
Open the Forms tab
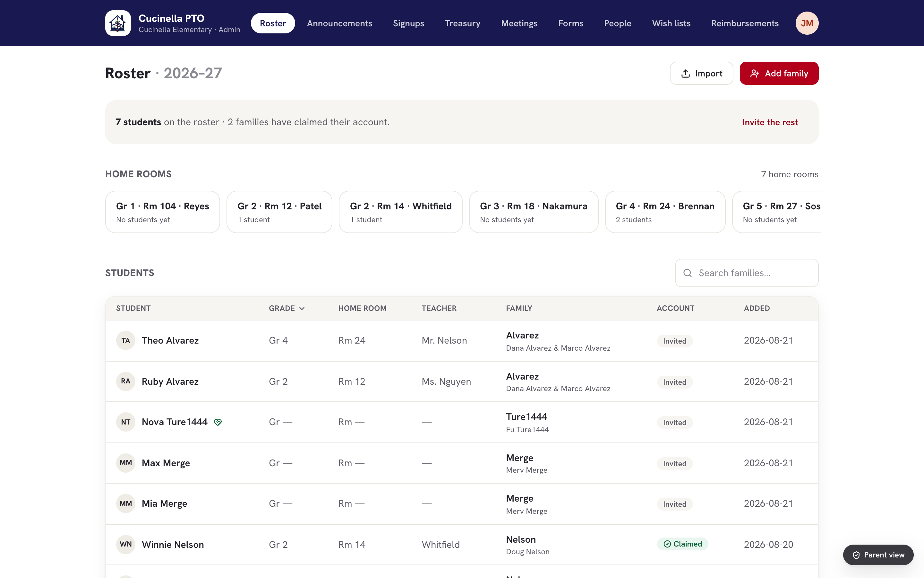(x=570, y=23)
